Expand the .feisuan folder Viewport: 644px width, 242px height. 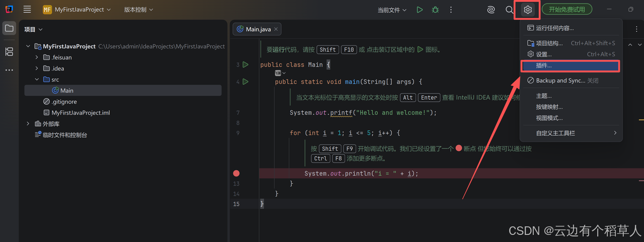tap(37, 57)
